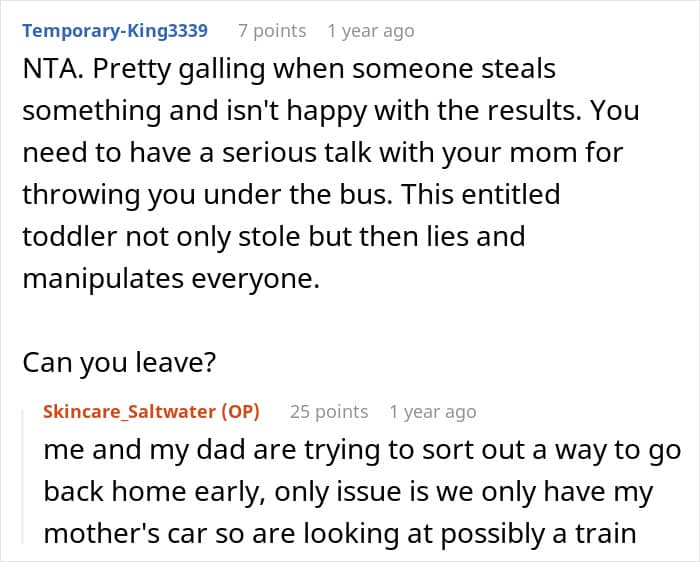Click the (OP) label beside Skincare_Saltwater
Viewport: 700px width, 562px height.
(243, 412)
